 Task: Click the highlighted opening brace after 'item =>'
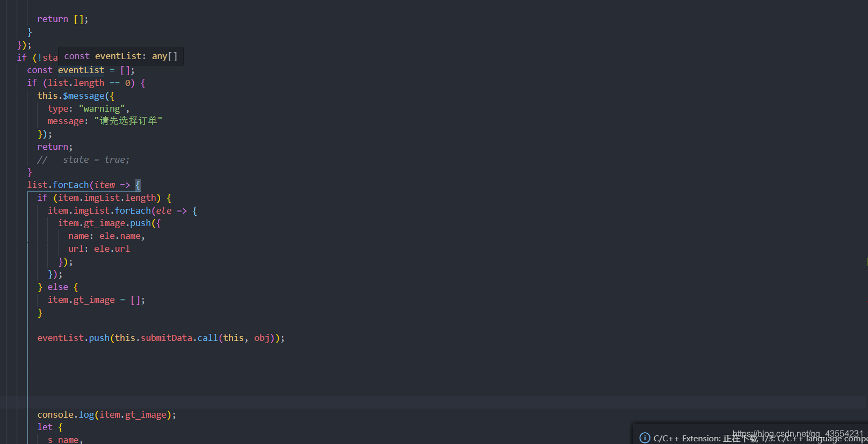(x=138, y=185)
